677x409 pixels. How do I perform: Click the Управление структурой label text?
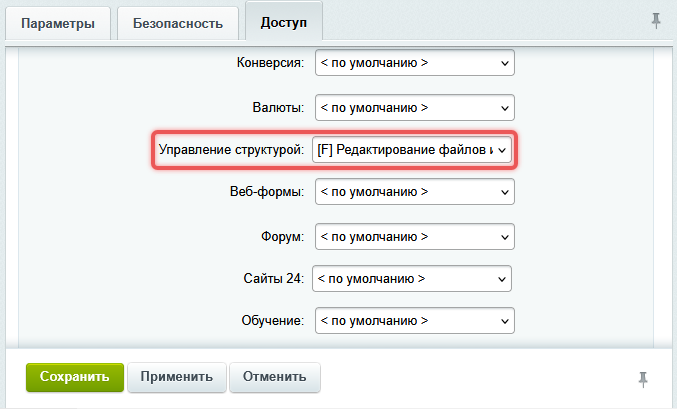230,150
